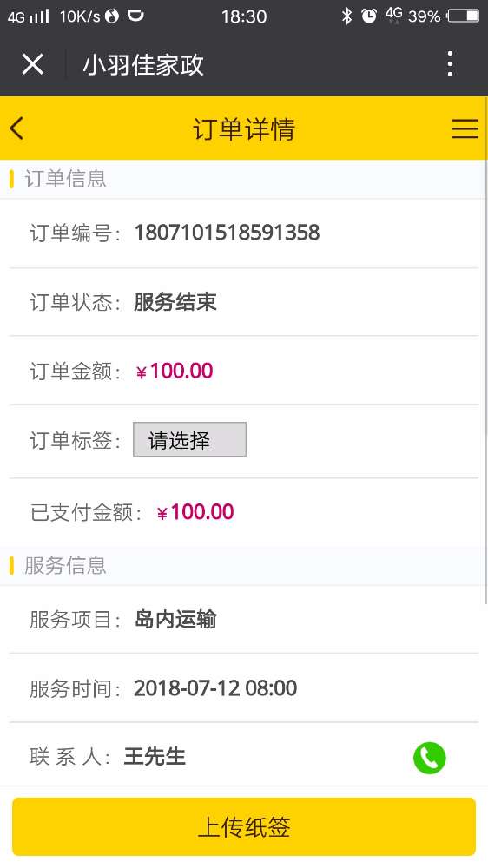Open the three-dot more options menu
This screenshot has width=488, height=868.
(450, 64)
